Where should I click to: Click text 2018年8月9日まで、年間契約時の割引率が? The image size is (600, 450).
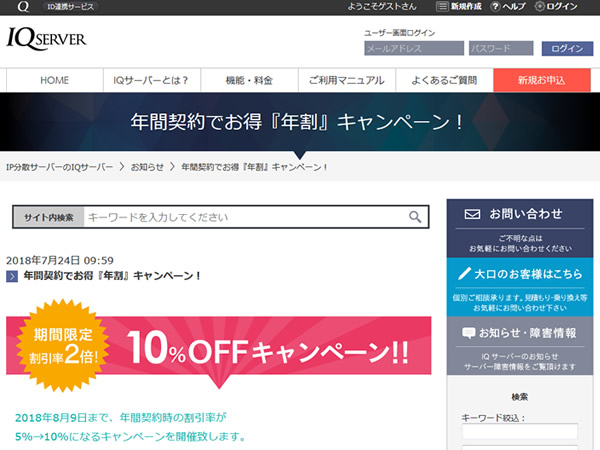coord(121,417)
